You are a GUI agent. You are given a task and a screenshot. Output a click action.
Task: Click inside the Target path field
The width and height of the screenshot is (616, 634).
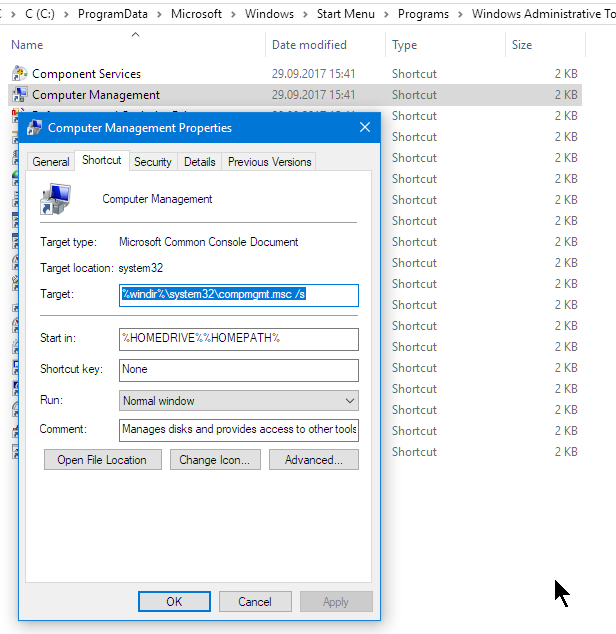(238, 295)
